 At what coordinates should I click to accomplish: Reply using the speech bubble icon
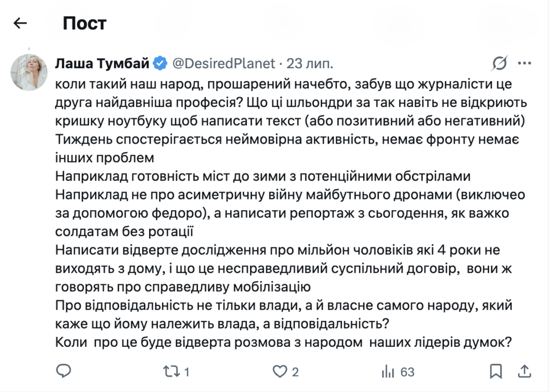click(x=63, y=371)
